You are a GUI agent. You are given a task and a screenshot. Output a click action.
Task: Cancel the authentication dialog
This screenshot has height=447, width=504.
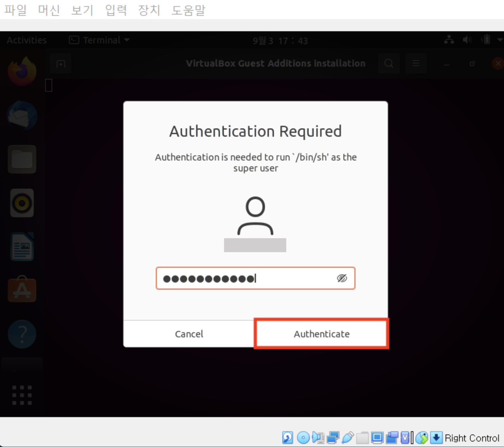(189, 334)
